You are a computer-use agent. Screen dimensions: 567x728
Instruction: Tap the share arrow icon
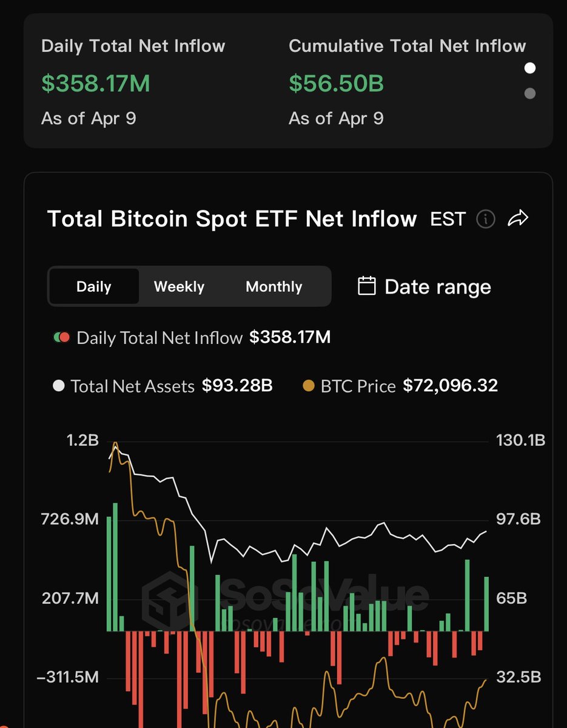pos(518,218)
